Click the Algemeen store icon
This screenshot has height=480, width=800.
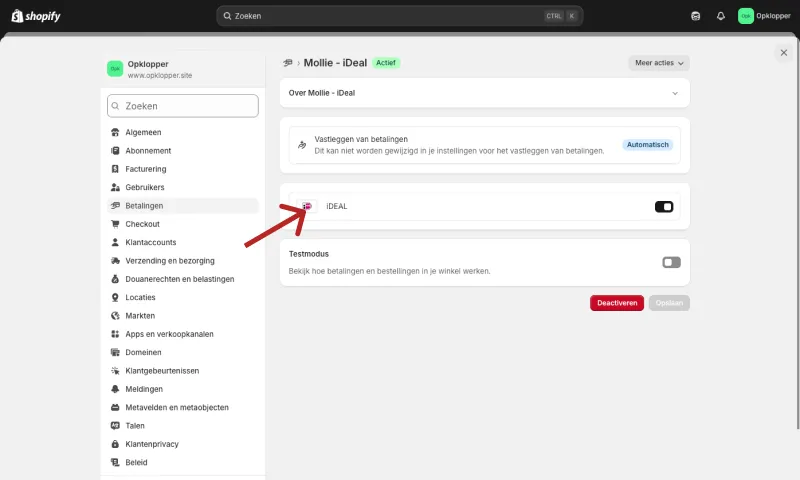pos(115,132)
